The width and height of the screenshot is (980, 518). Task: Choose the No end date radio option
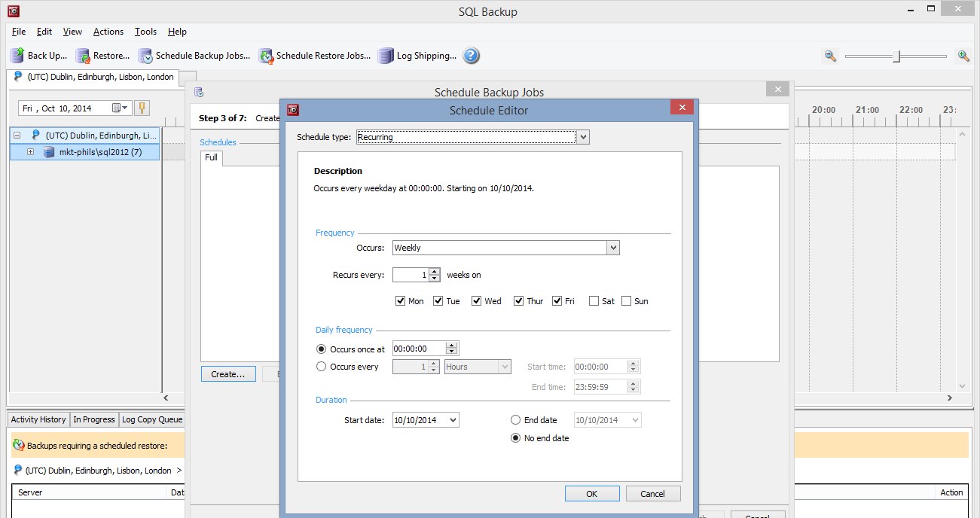[516, 438]
